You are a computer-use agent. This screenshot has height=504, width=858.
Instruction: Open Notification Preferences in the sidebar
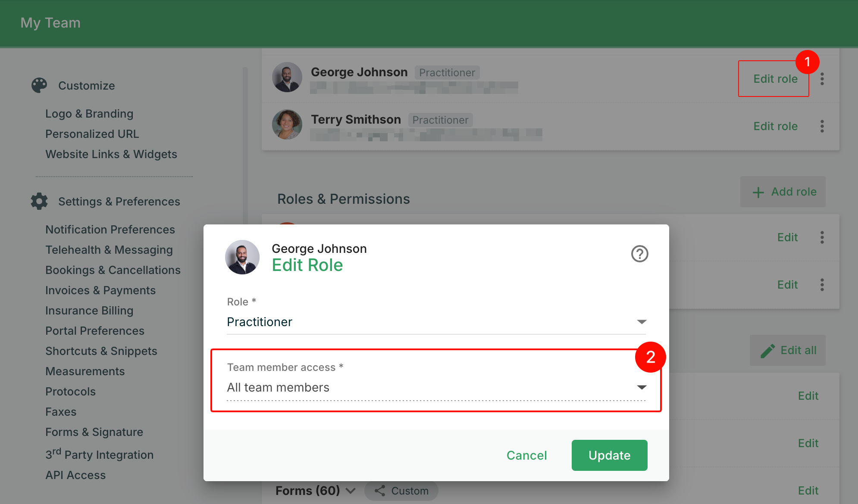pyautogui.click(x=110, y=230)
